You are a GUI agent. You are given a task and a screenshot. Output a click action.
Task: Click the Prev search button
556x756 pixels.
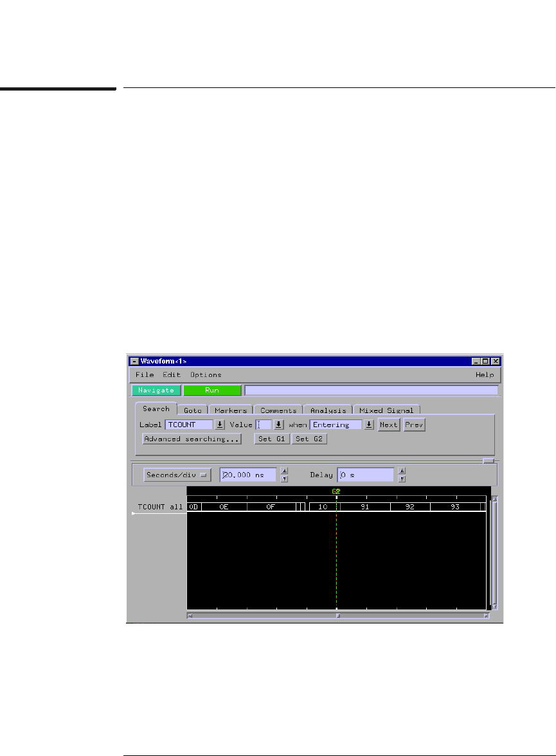pos(414,425)
